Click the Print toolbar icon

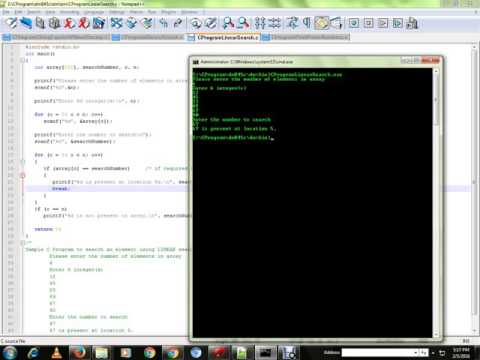point(99,23)
